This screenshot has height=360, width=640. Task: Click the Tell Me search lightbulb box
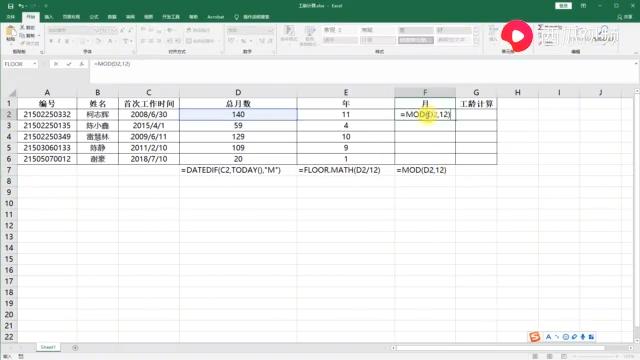252,17
